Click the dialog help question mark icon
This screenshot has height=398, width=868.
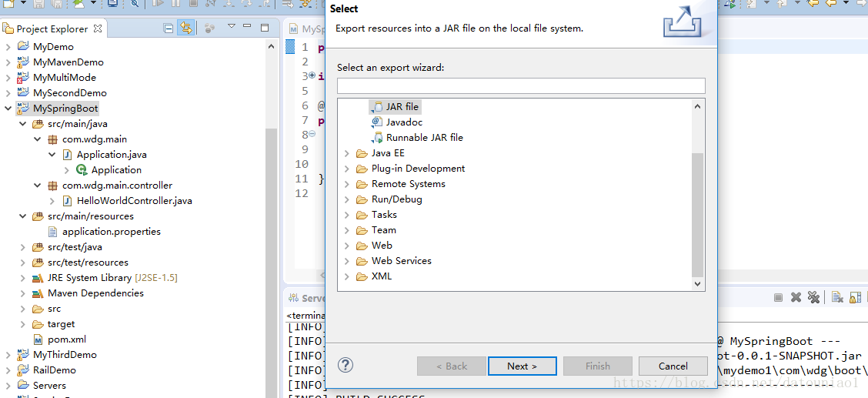[346, 365]
